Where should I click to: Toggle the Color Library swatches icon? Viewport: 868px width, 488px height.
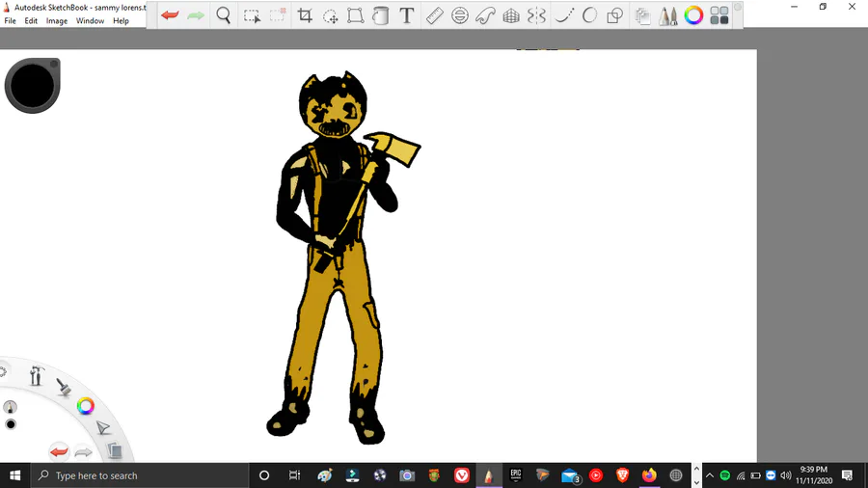pos(719,15)
